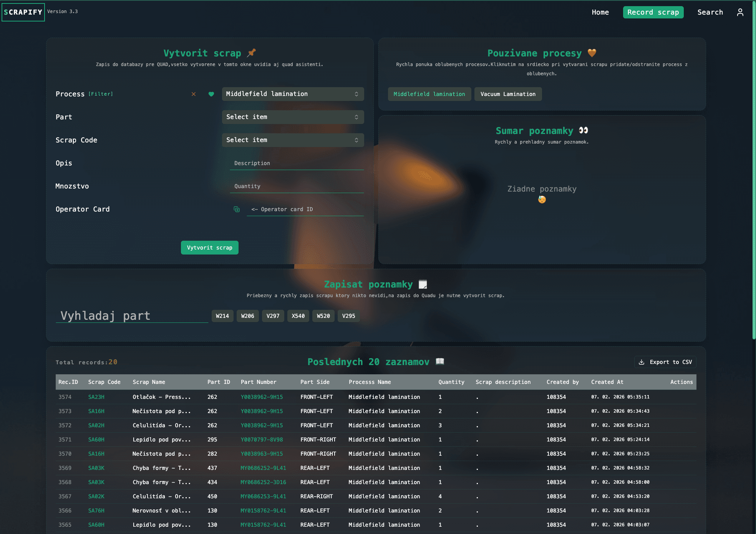Image resolution: width=756 pixels, height=534 pixels.
Task: Go to the Home menu item
Action: pos(600,12)
